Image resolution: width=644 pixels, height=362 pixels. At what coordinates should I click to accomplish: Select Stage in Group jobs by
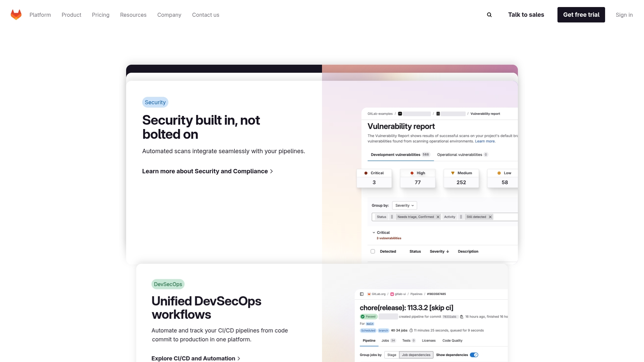[x=392, y=355]
